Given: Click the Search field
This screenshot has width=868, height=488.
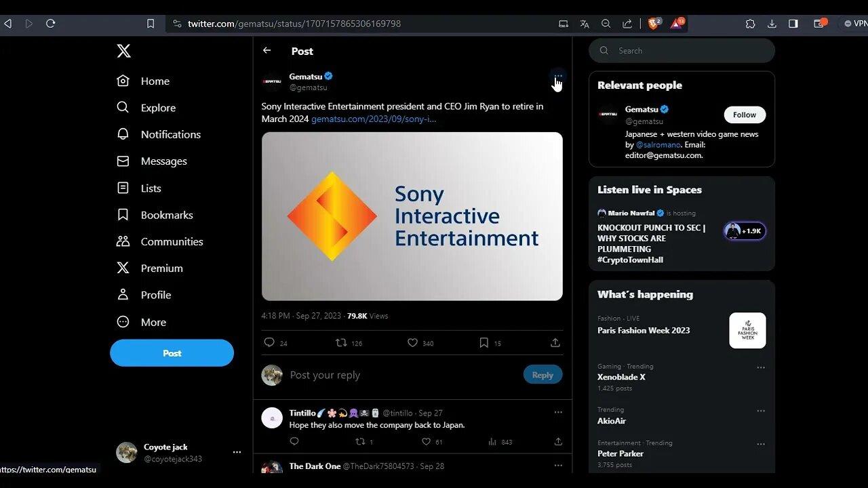Looking at the screenshot, I should pyautogui.click(x=682, y=51).
